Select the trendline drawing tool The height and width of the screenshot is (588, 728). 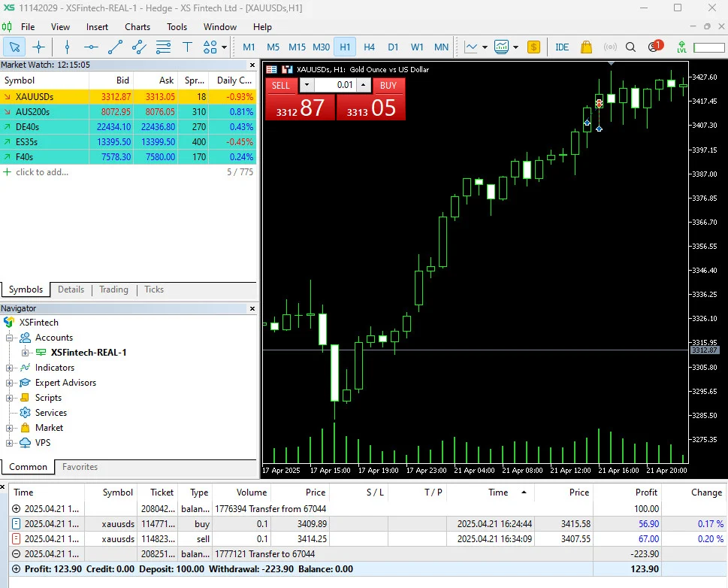pos(115,47)
